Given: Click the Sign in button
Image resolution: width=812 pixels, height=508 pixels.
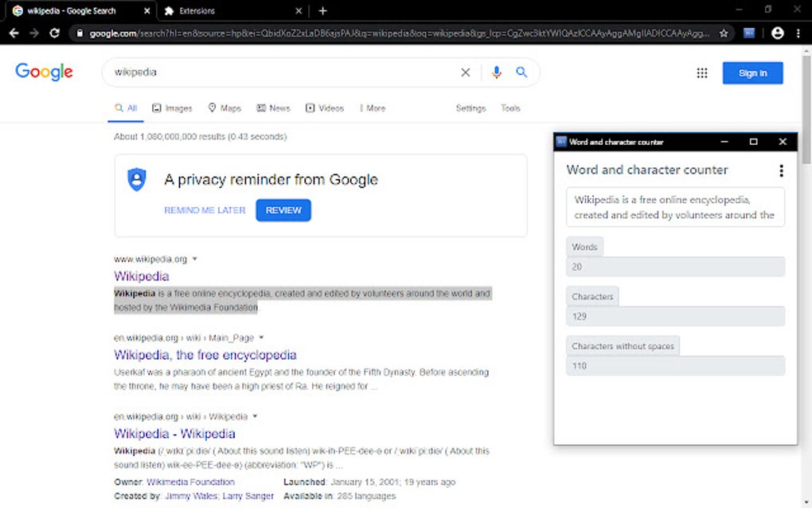Looking at the screenshot, I should pyautogui.click(x=752, y=73).
